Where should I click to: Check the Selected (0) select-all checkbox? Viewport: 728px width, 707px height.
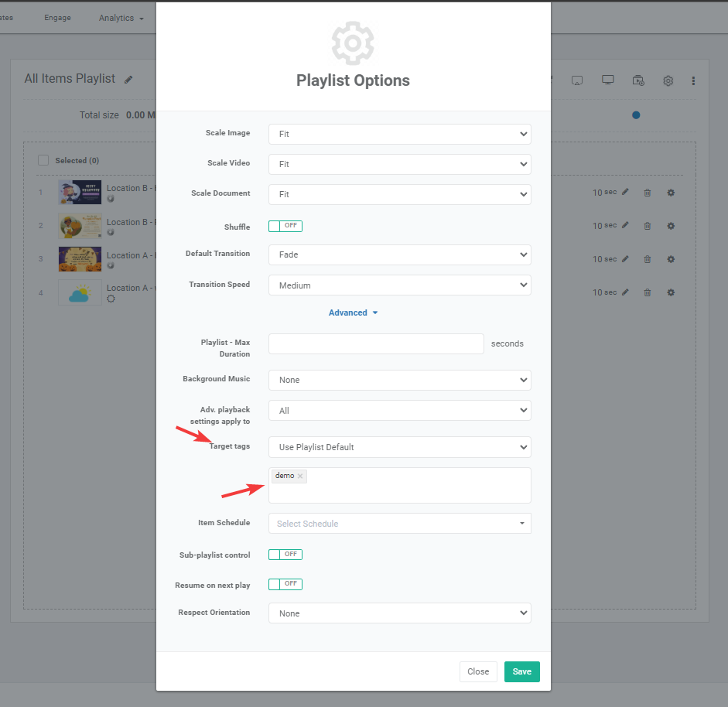43,160
